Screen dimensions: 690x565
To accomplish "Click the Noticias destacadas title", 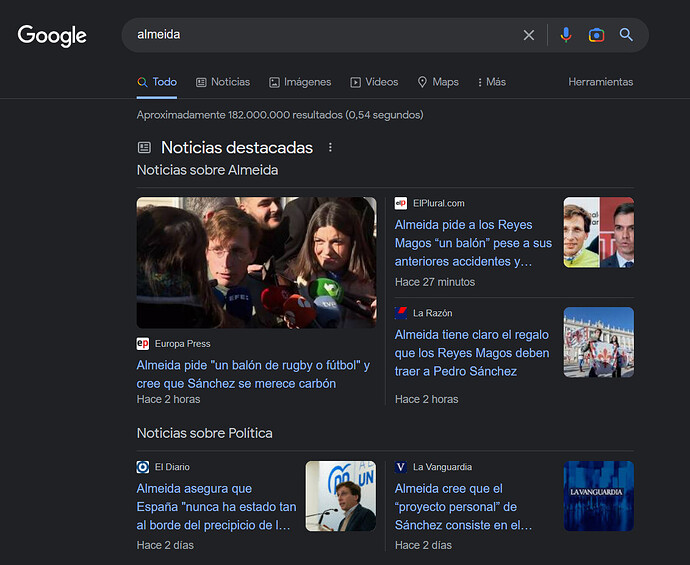I will [x=237, y=147].
